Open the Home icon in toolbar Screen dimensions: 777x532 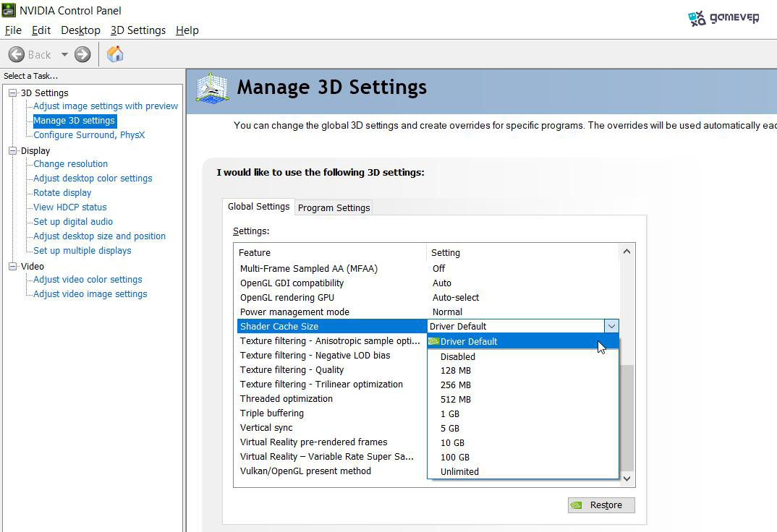(x=115, y=54)
